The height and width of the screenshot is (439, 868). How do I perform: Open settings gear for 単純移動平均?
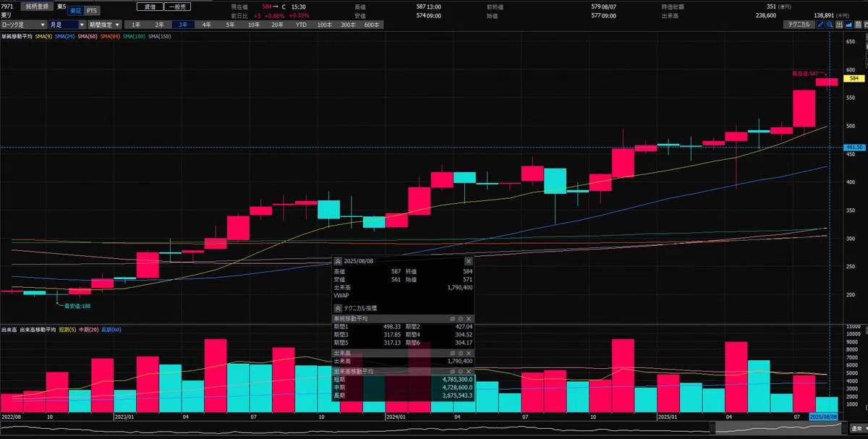click(x=460, y=318)
